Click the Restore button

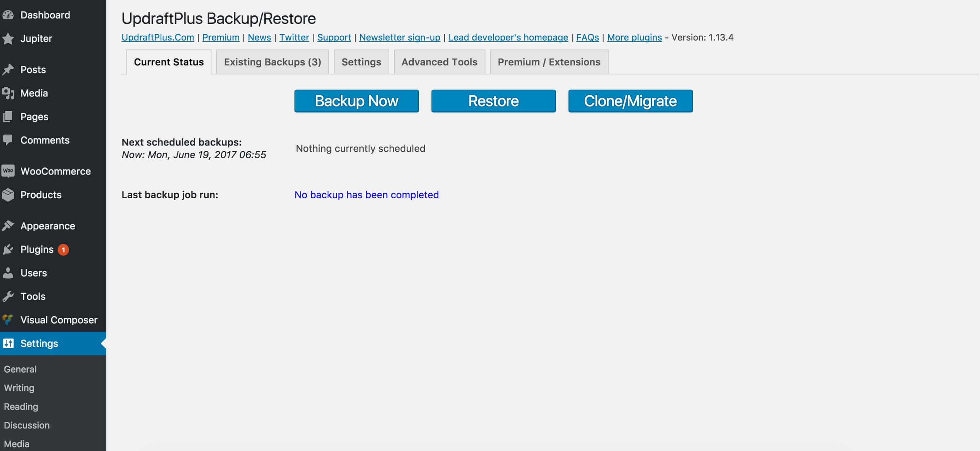493,101
